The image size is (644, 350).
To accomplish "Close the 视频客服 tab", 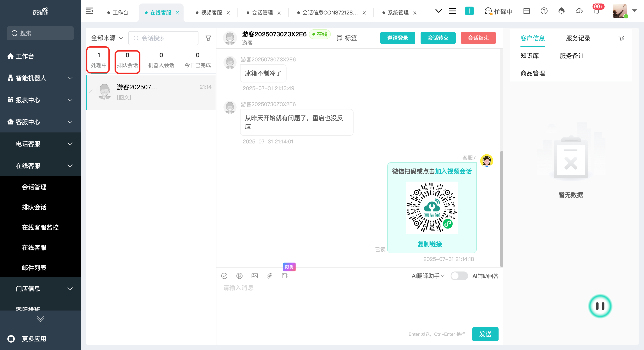I will [228, 13].
